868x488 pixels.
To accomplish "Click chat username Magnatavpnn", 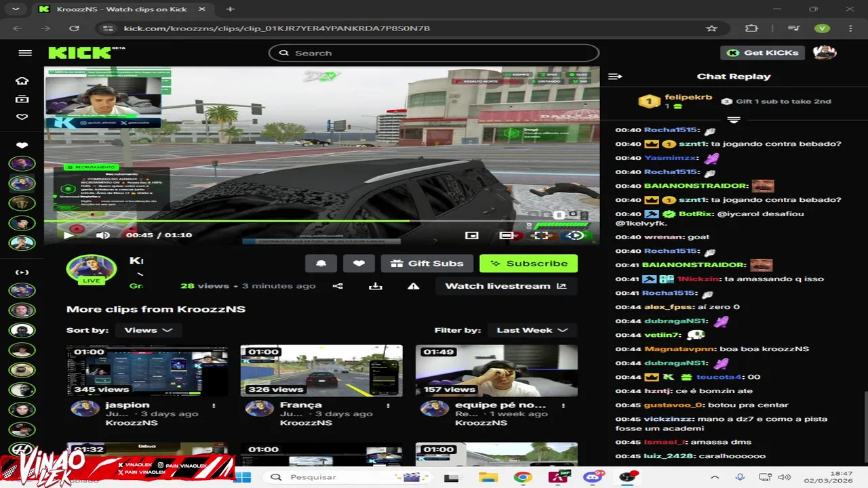I will point(679,349).
